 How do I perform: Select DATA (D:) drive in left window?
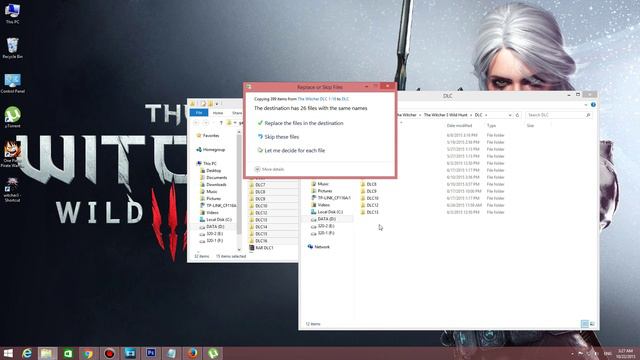point(212,227)
